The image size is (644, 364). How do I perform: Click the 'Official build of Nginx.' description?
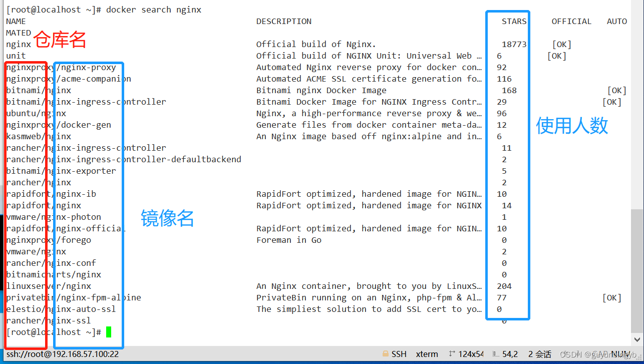[316, 44]
